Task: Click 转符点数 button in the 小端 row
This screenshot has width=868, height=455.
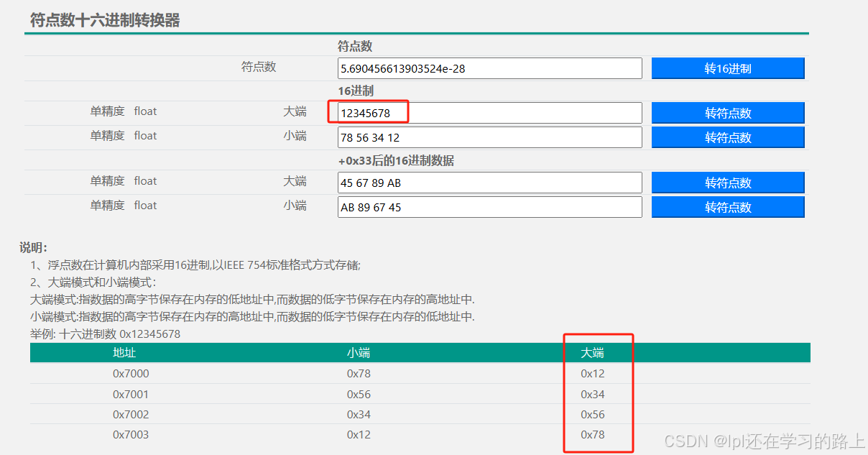Action: pyautogui.click(x=727, y=137)
